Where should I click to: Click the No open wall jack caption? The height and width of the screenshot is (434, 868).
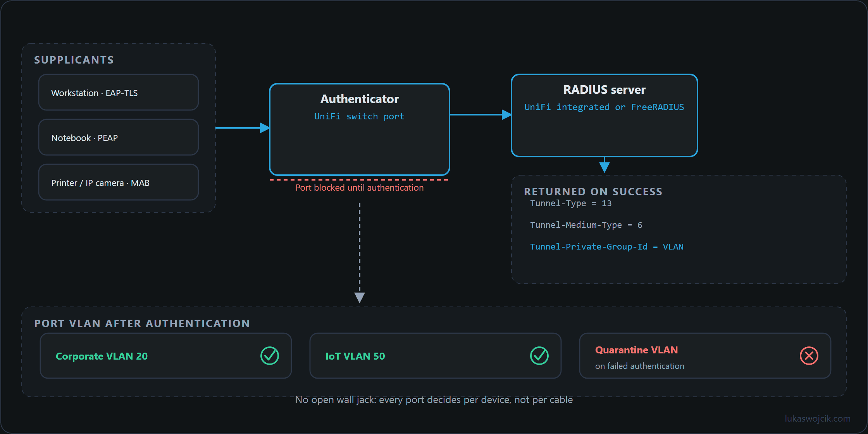coord(434,400)
